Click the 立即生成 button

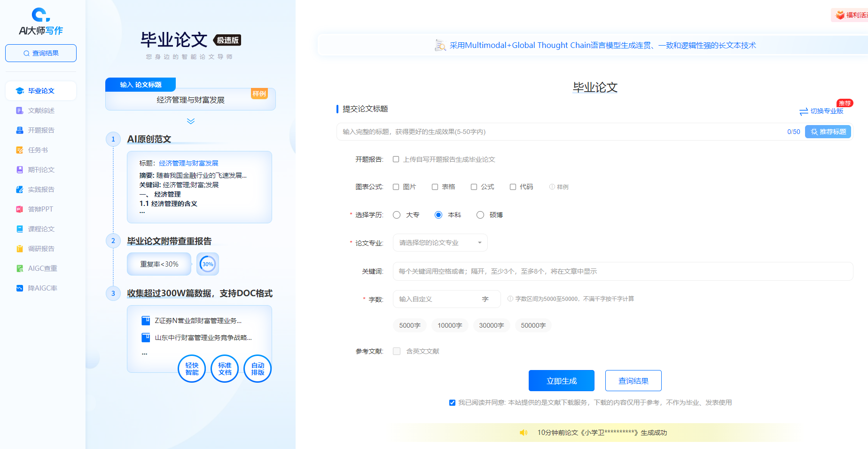[x=562, y=380]
